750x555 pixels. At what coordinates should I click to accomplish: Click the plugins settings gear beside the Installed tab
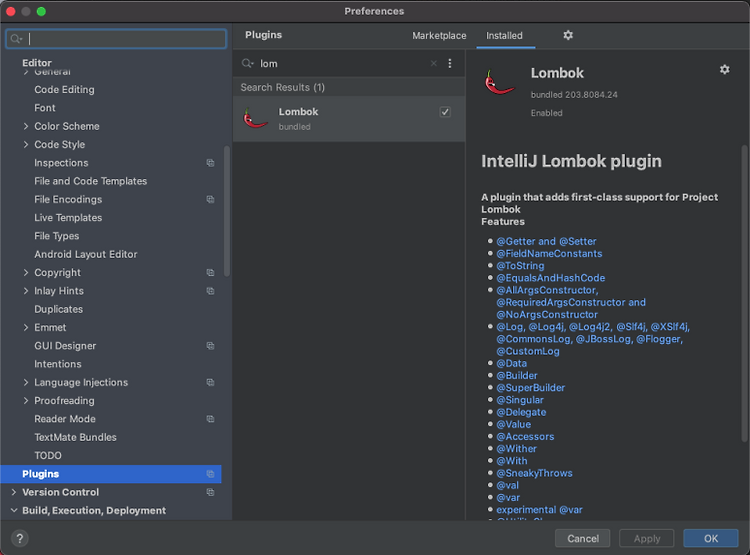click(x=568, y=35)
